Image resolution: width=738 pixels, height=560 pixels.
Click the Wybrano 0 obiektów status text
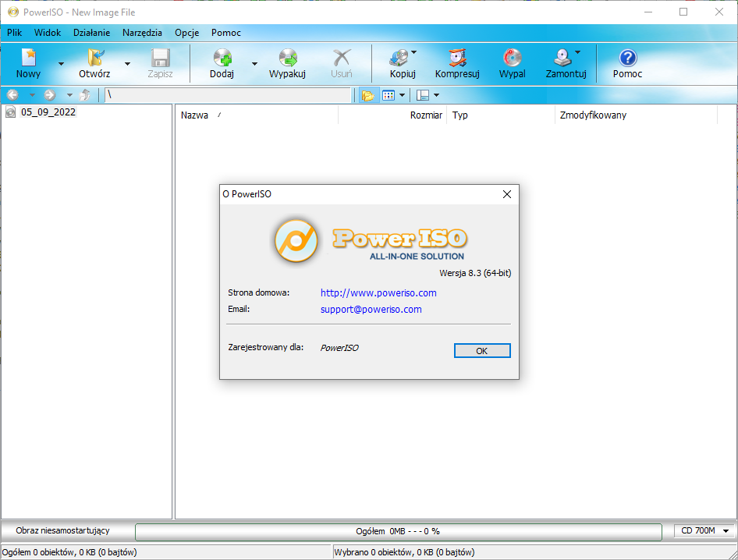click(x=404, y=552)
